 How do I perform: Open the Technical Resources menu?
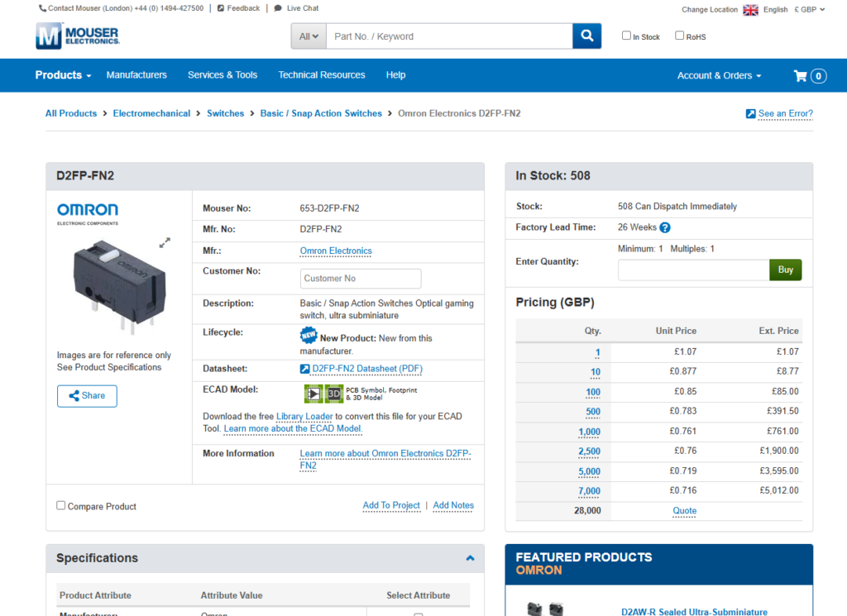coord(322,75)
